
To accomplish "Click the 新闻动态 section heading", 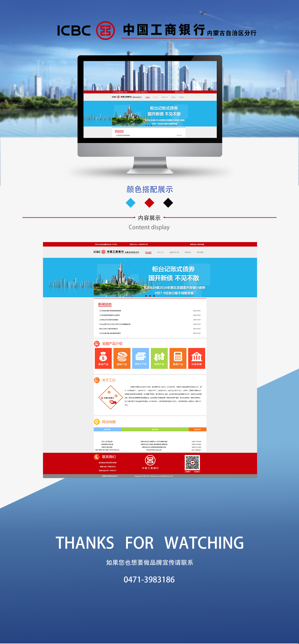I will click(x=105, y=304).
